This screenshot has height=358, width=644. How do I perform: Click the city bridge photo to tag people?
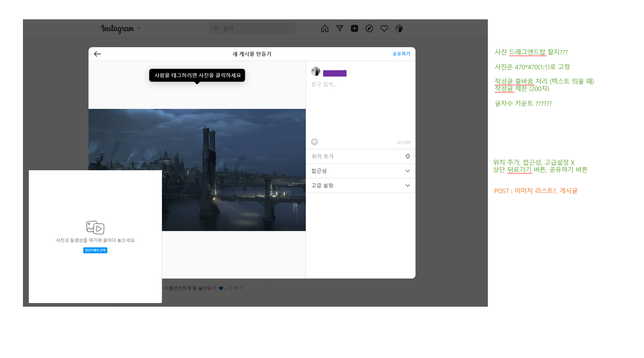click(197, 170)
